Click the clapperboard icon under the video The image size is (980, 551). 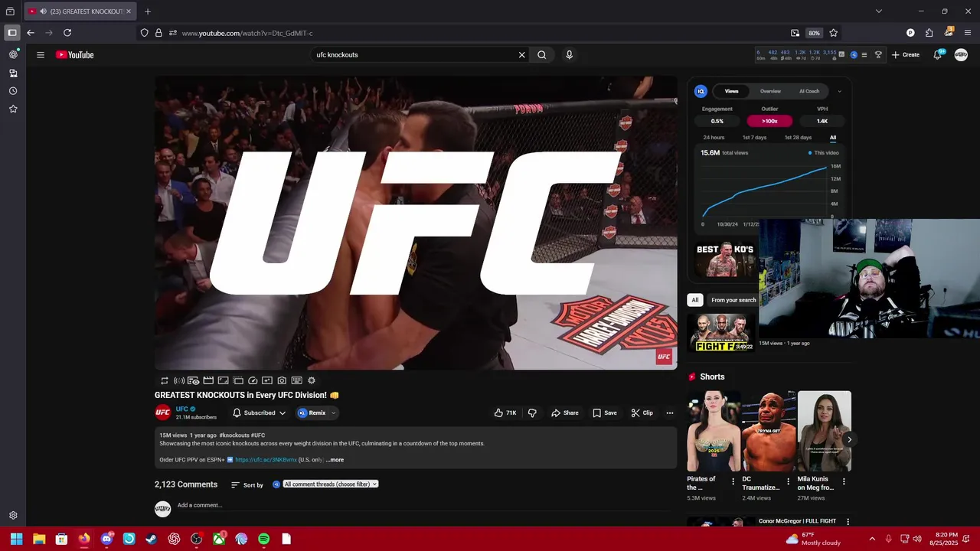point(208,380)
